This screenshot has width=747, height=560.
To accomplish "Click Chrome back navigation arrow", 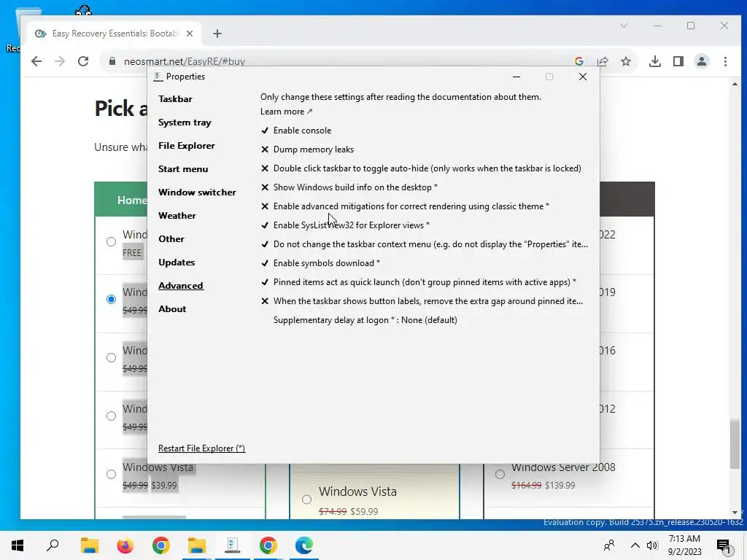I will click(x=36, y=61).
